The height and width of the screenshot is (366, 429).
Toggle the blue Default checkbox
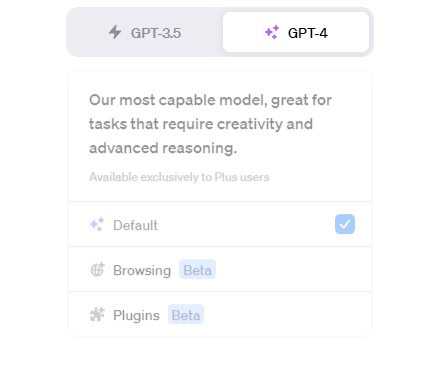click(345, 224)
